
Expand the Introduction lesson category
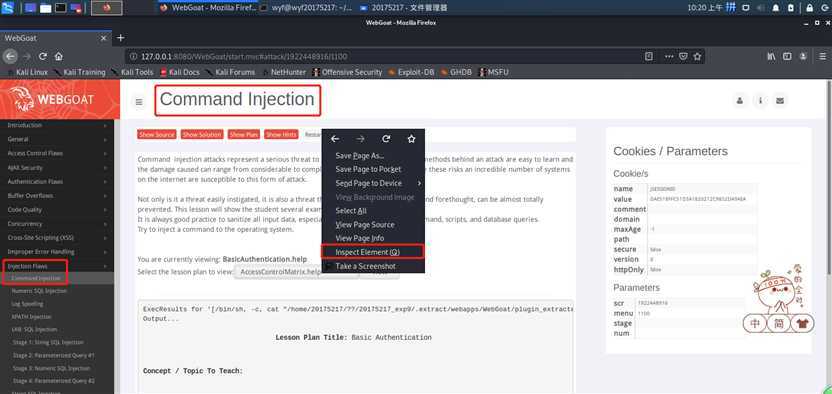tap(57, 125)
